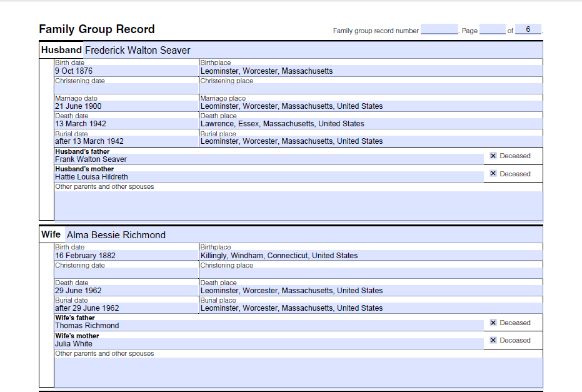The height and width of the screenshot is (392, 582).
Task: Click the Family group record number field
Action: 439,28
